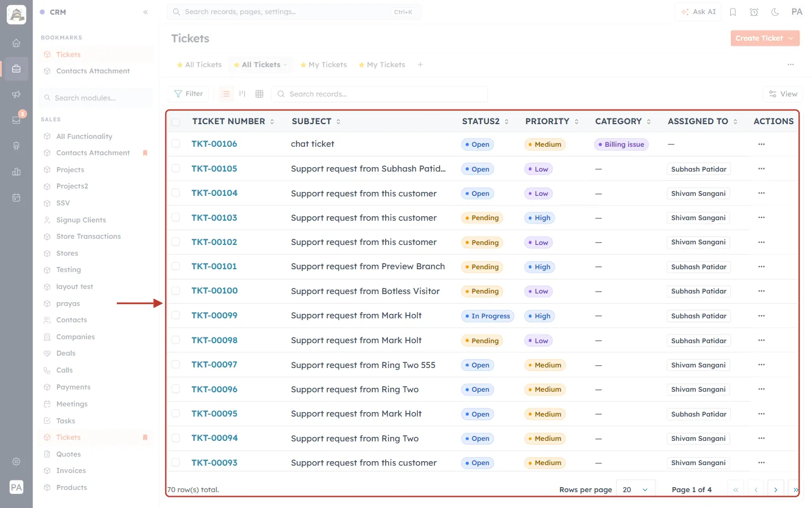Image resolution: width=812 pixels, height=508 pixels.
Task: Select checkbox for TKT-00106 row
Action: point(175,144)
